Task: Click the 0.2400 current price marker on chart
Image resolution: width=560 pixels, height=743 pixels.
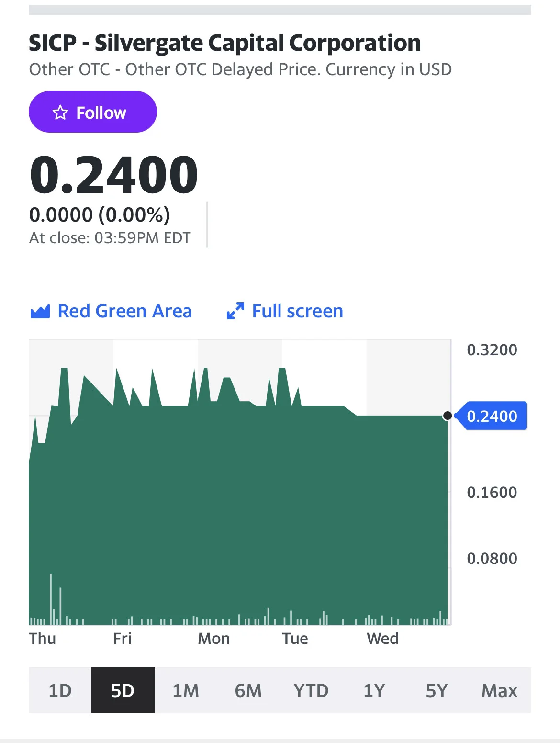Action: pyautogui.click(x=491, y=416)
